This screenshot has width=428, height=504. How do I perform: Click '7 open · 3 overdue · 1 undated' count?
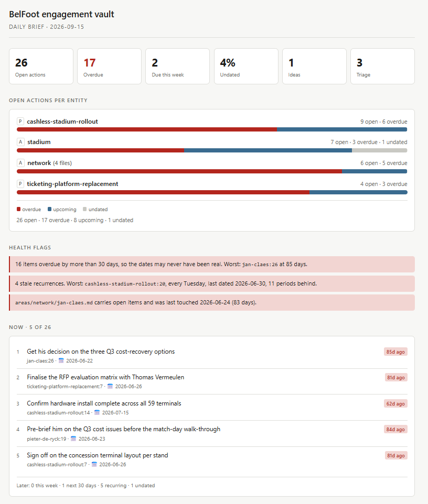point(369,142)
